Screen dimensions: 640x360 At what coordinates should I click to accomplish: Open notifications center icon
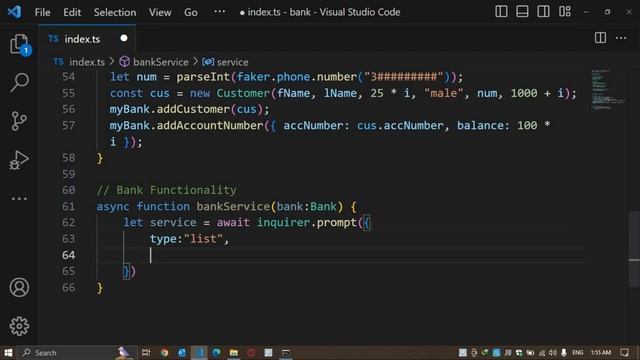pos(625,353)
